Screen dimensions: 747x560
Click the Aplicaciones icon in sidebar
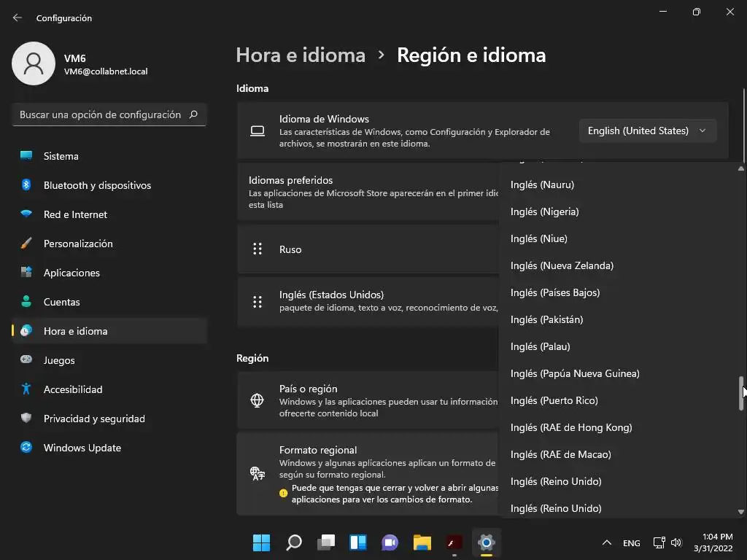[26, 273]
